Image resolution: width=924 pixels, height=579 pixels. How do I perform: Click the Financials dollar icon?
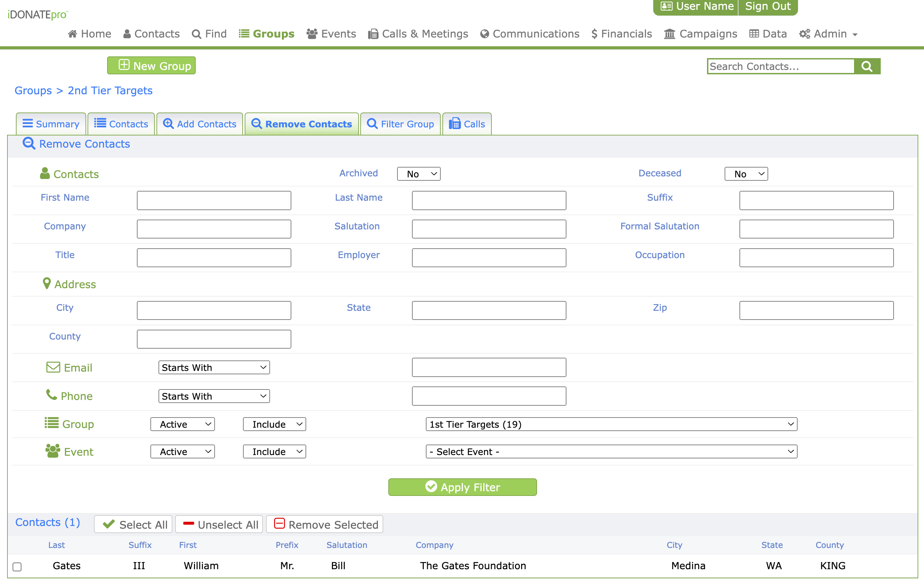[x=594, y=34]
